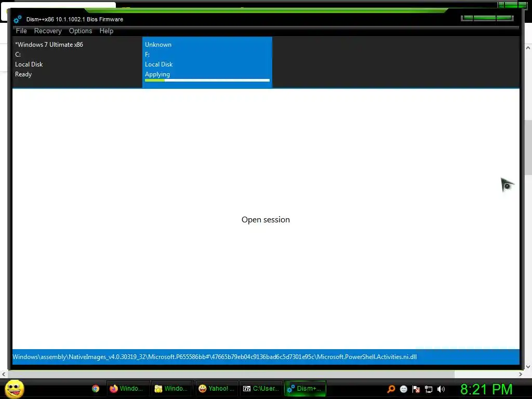This screenshot has width=532, height=399.
Task: Select the Windows 7 Ultimate x86 image tile
Action: 77,62
